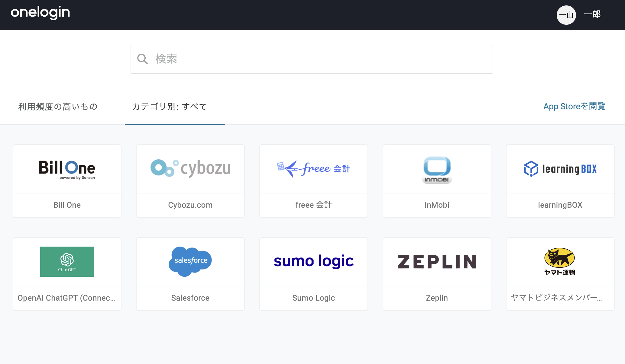
Task: Click the learningBOX app name
Action: (x=560, y=205)
